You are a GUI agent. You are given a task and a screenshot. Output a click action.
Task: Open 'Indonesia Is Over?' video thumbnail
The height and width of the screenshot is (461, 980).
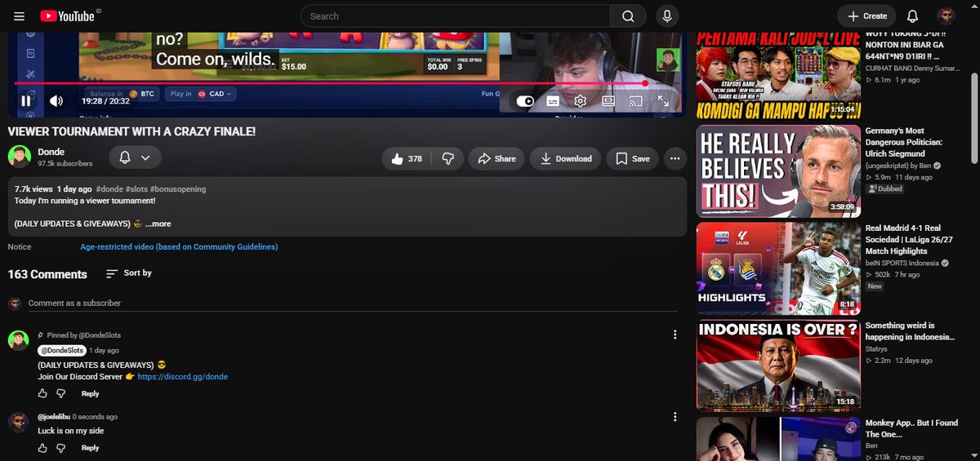coord(778,366)
